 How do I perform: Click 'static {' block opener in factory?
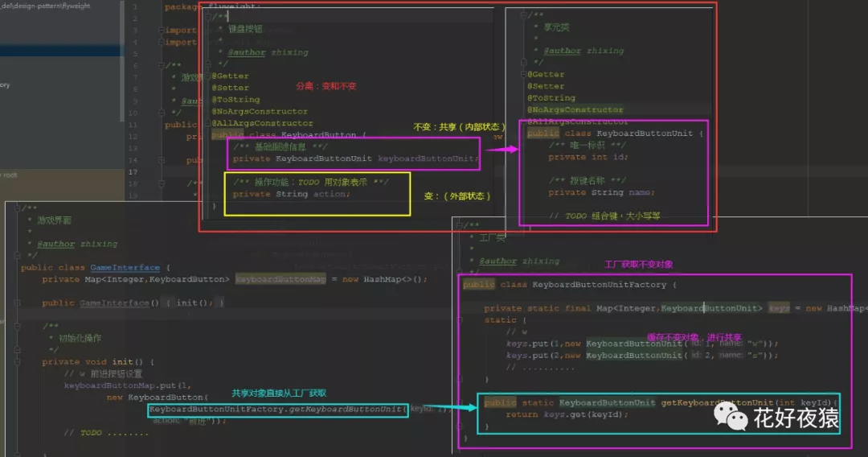(506, 320)
